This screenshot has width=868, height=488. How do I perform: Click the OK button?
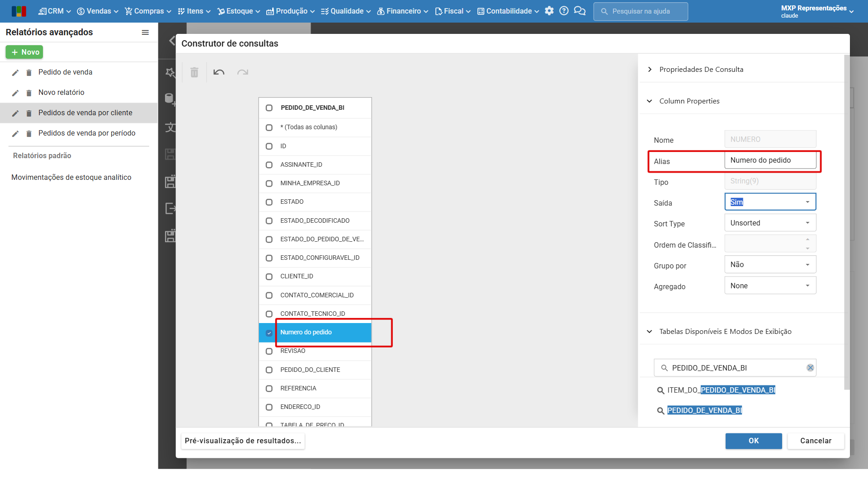[x=754, y=441]
